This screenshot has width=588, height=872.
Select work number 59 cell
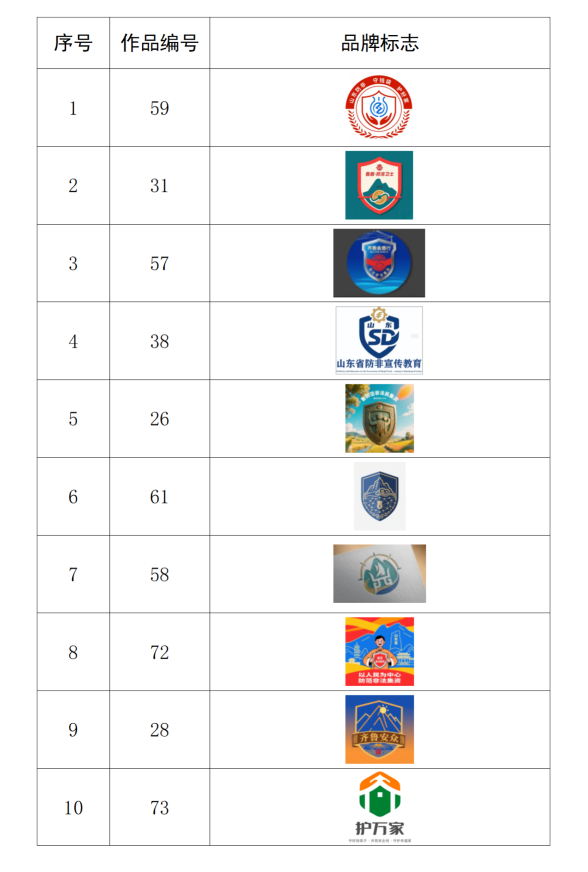pos(159,108)
